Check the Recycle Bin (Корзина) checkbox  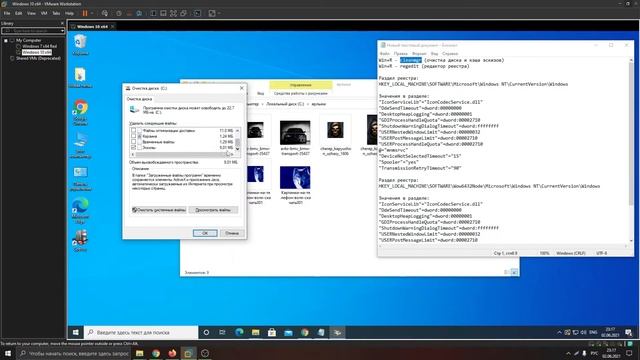coord(133,136)
